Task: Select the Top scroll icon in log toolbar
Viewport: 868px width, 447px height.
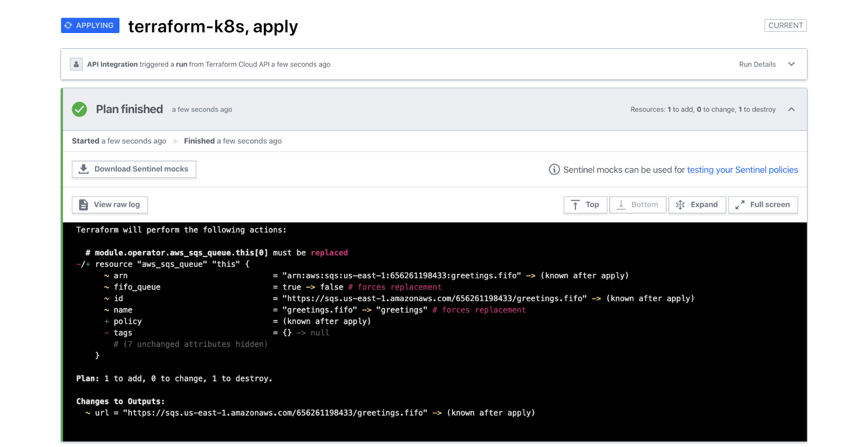Action: (576, 204)
